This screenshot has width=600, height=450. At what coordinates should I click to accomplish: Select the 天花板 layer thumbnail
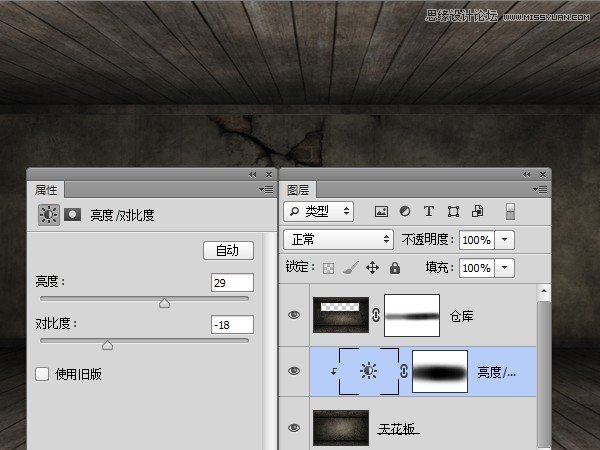[341, 428]
